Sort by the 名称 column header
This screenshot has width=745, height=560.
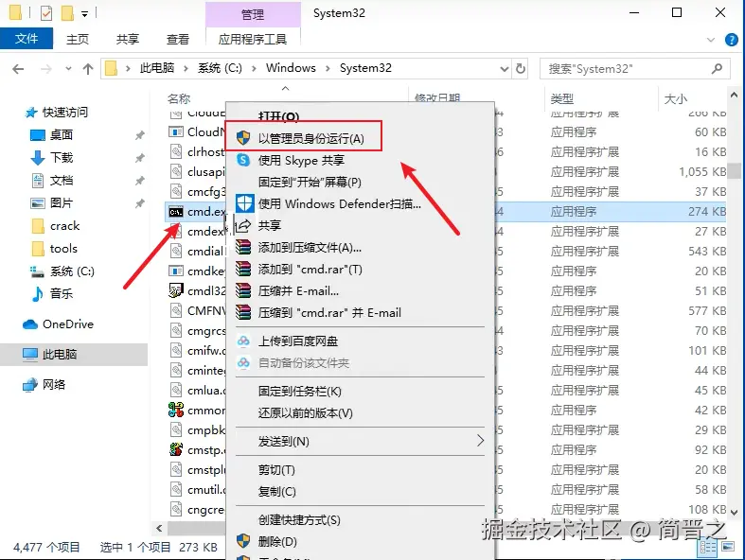[x=179, y=98]
